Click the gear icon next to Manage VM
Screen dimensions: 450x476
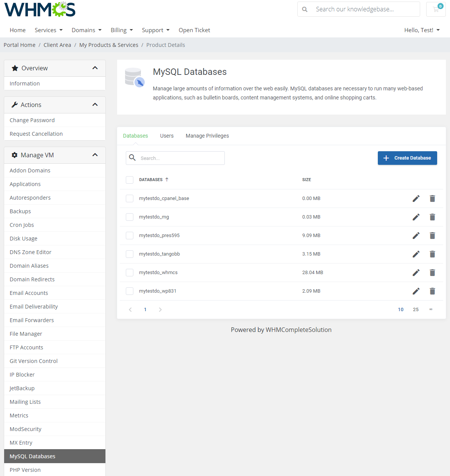coord(14,155)
